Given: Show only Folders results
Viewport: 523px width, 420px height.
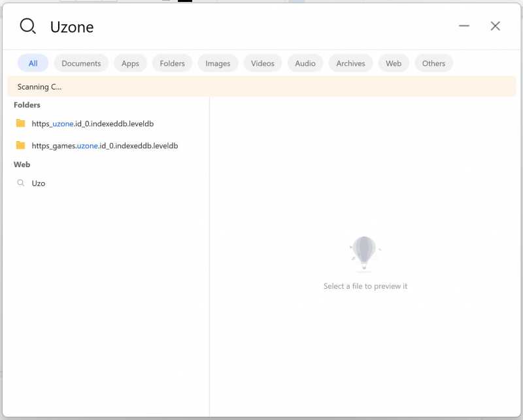Looking at the screenshot, I should click(x=172, y=63).
